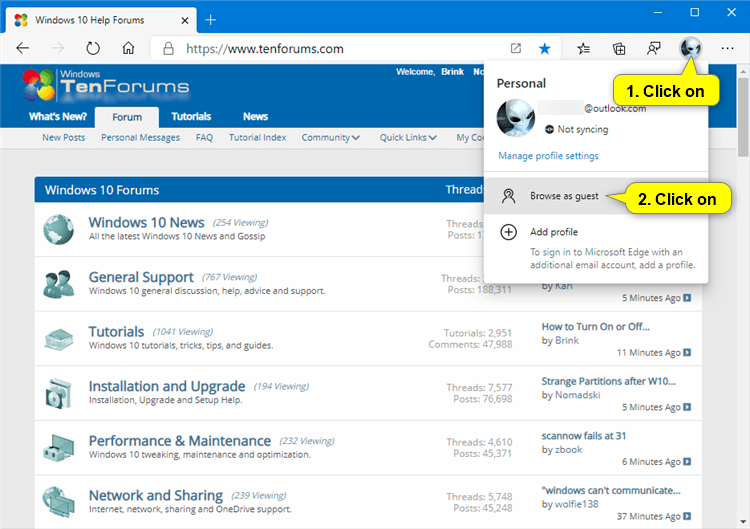Click the globe icon for Windows 10 News

click(58, 230)
